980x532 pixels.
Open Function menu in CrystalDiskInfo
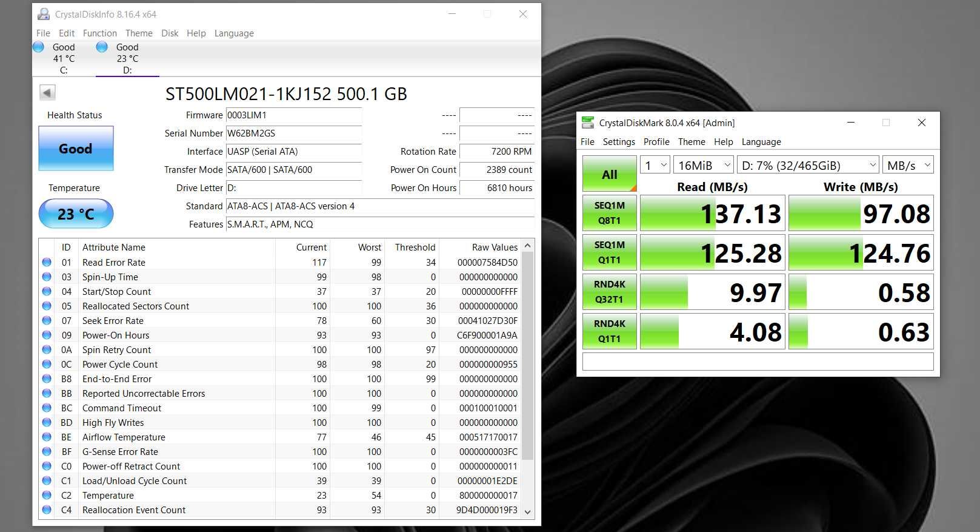click(x=99, y=33)
